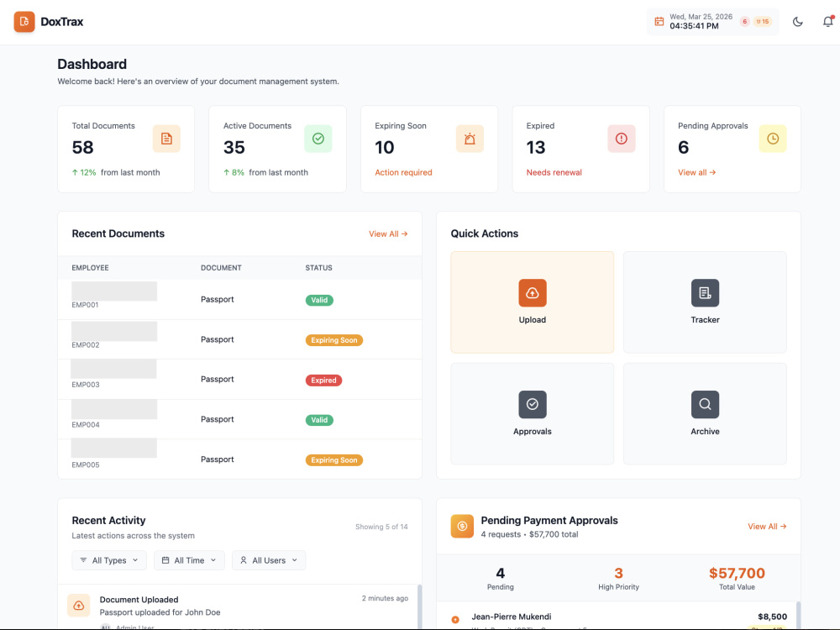Click the Valid badge for EMP001
Image resolution: width=840 pixels, height=630 pixels.
point(319,301)
